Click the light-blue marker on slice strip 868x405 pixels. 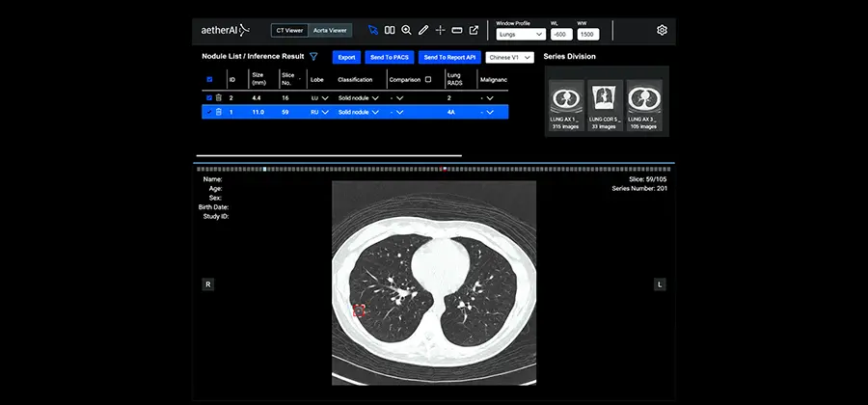pos(265,170)
